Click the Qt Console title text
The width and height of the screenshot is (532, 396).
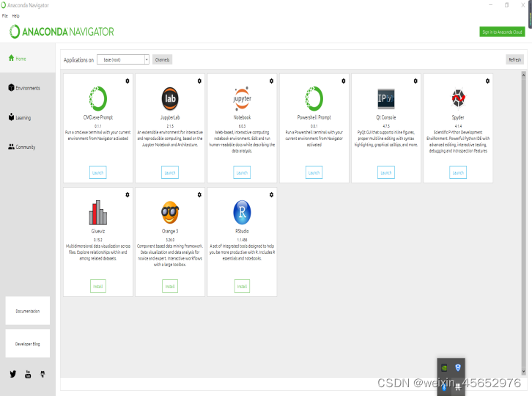pyautogui.click(x=386, y=117)
